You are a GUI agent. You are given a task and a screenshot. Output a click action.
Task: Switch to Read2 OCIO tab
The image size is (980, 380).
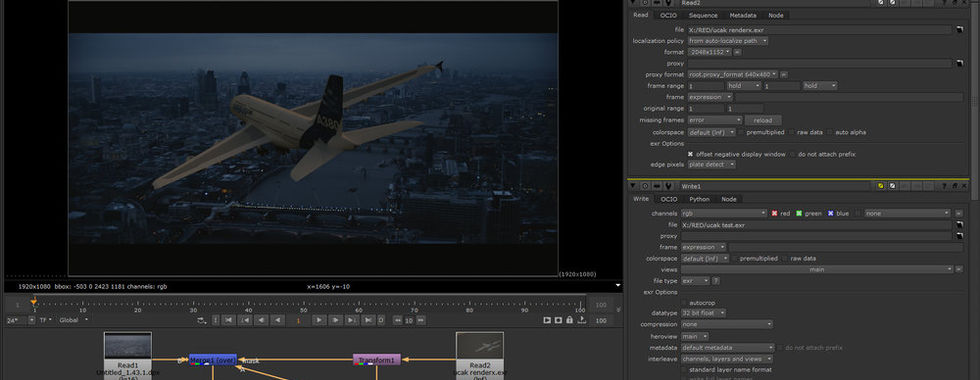tap(668, 16)
